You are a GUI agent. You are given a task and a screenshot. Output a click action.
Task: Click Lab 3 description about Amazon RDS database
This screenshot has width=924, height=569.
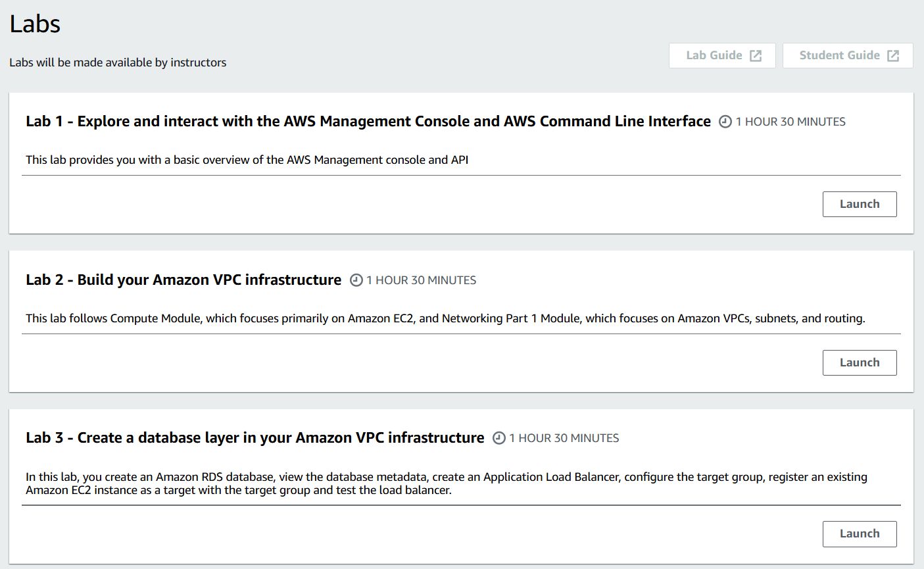point(447,483)
